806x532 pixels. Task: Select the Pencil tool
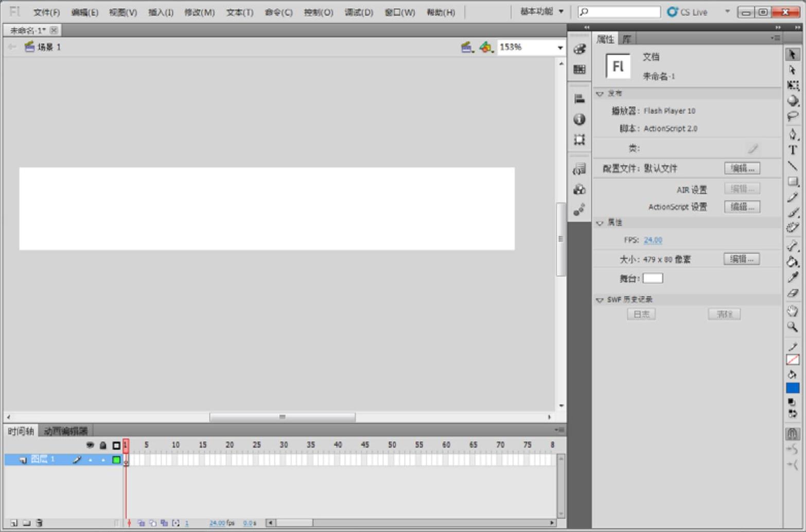[793, 197]
